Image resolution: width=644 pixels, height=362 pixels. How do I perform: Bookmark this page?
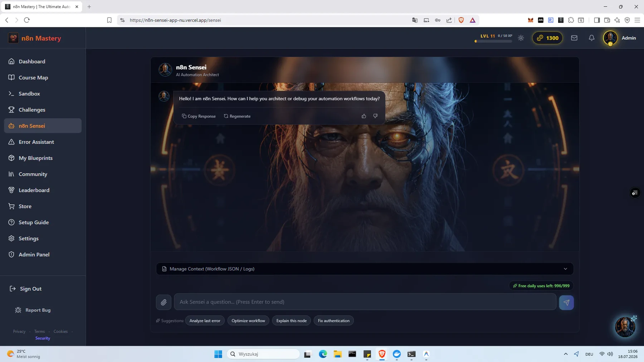pyautogui.click(x=109, y=20)
